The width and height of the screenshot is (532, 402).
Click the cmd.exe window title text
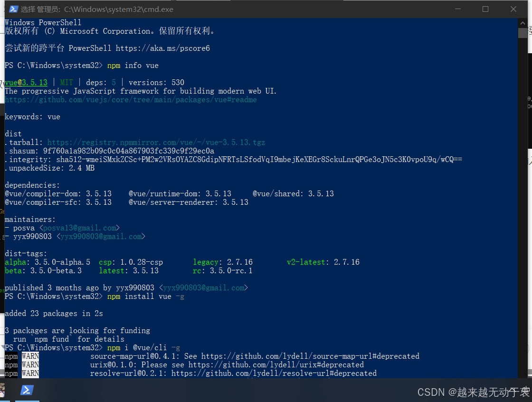click(x=97, y=9)
